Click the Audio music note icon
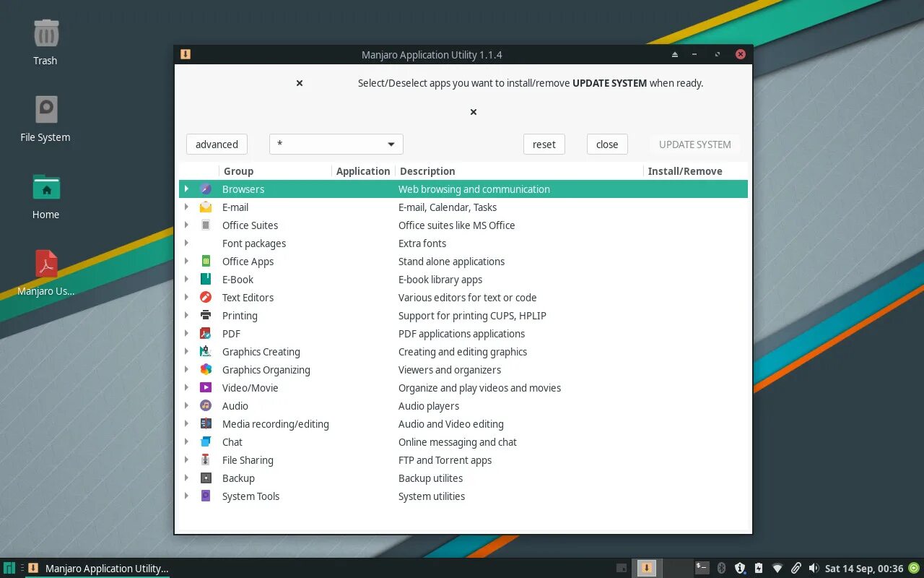 click(206, 405)
